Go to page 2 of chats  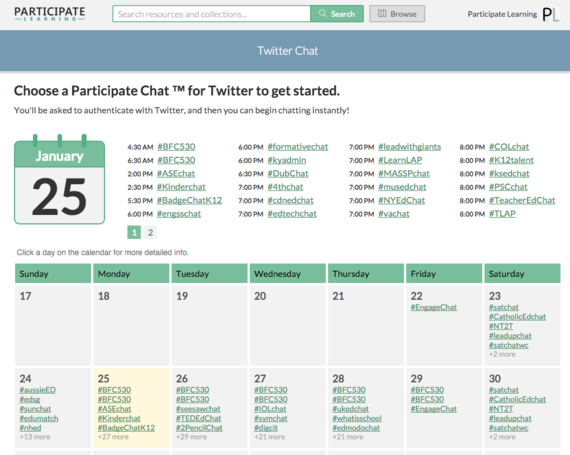(x=150, y=232)
